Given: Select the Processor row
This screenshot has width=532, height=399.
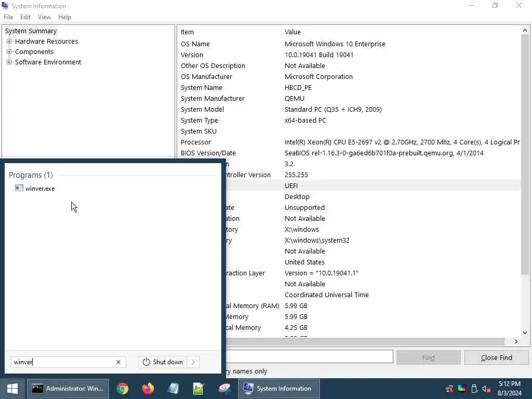Looking at the screenshot, I should (349, 142).
